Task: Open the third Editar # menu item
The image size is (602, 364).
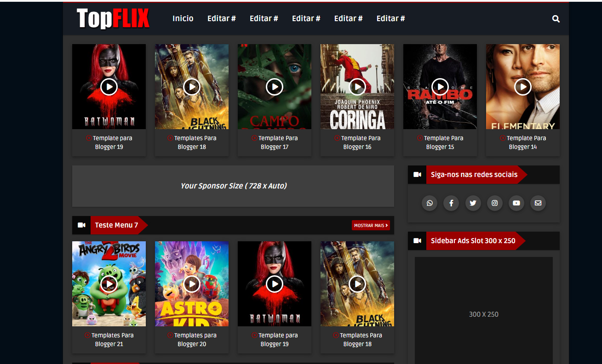Action: (306, 18)
